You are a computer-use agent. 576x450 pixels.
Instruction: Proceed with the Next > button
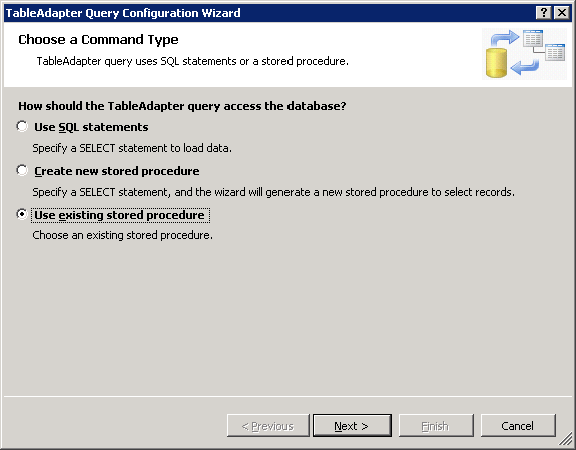tap(352, 426)
